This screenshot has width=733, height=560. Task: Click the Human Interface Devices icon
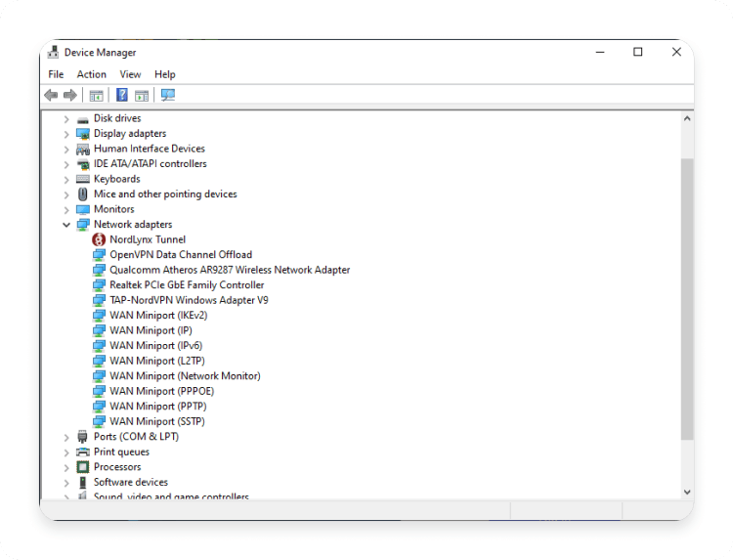[83, 150]
